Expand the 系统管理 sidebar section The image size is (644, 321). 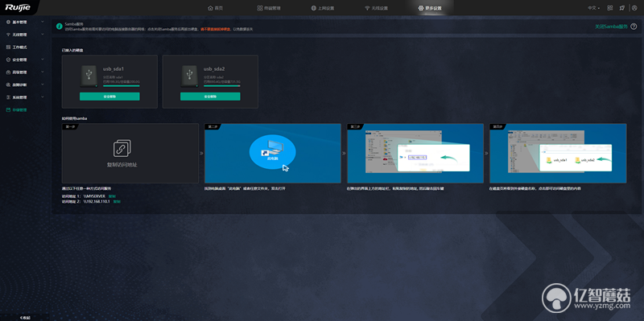[25, 97]
